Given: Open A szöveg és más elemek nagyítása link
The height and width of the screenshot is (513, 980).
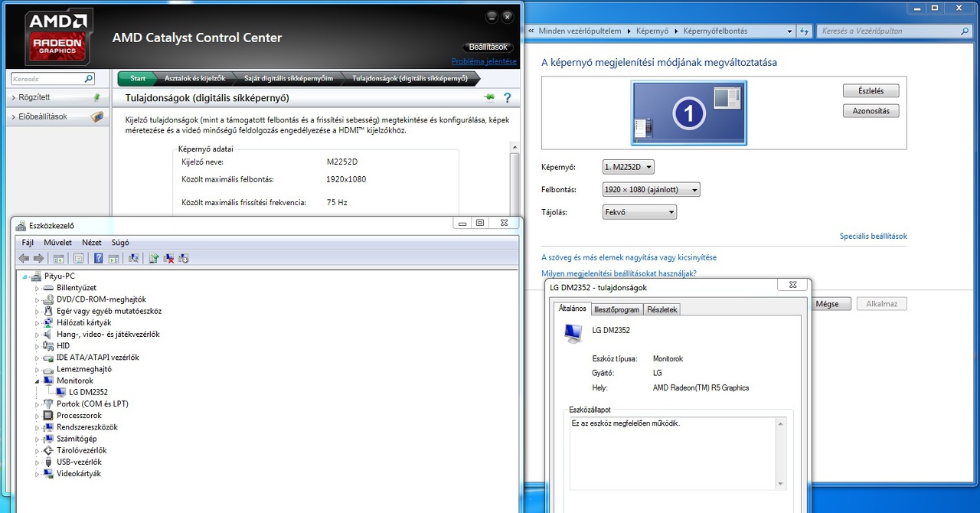Looking at the screenshot, I should [x=629, y=258].
